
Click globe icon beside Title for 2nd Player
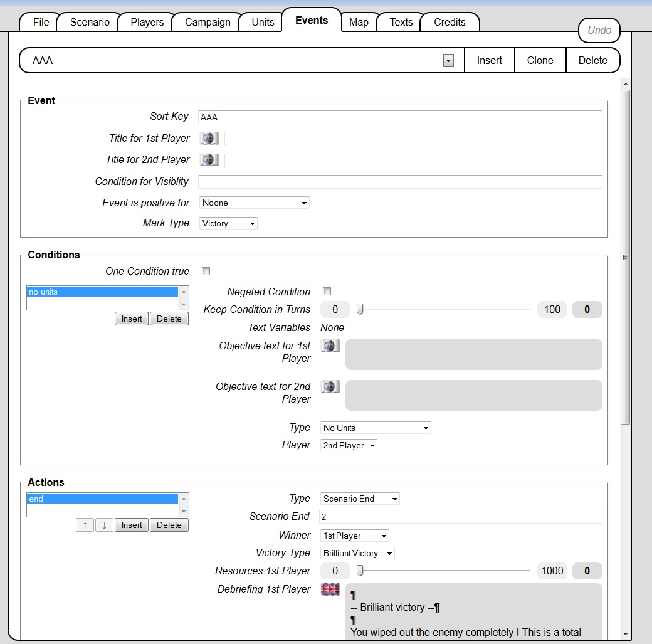[209, 160]
